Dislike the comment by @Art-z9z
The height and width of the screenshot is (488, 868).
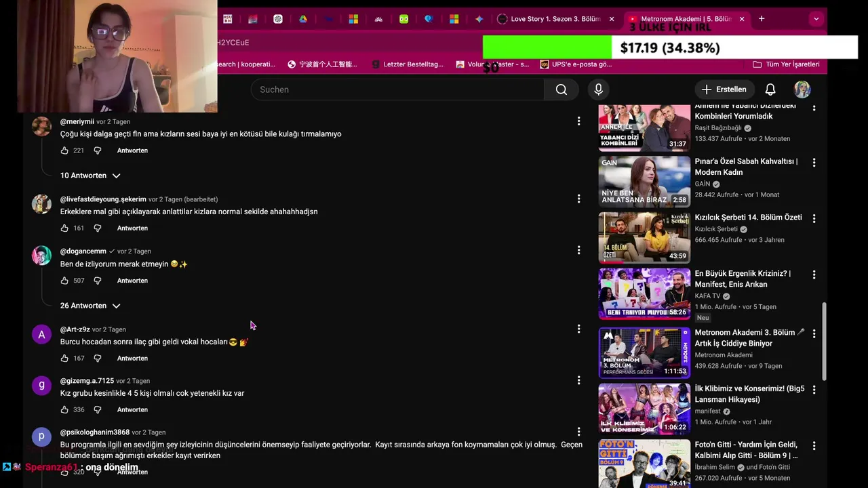tap(97, 358)
